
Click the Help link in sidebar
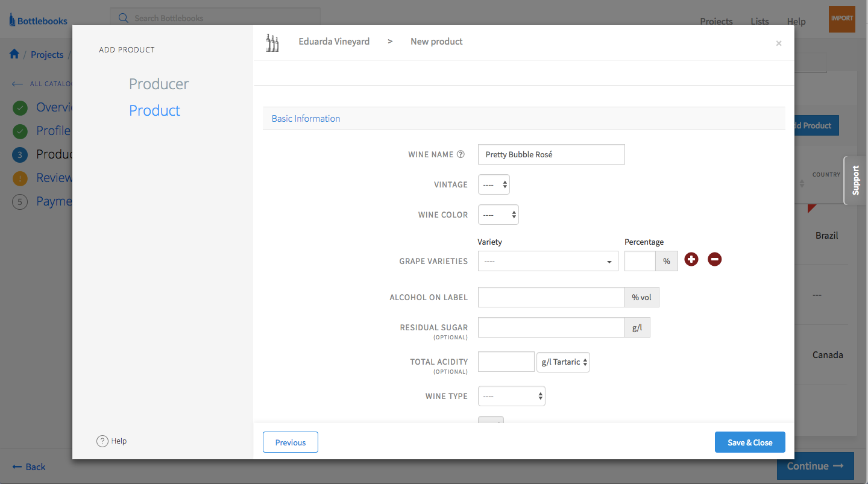(x=119, y=441)
